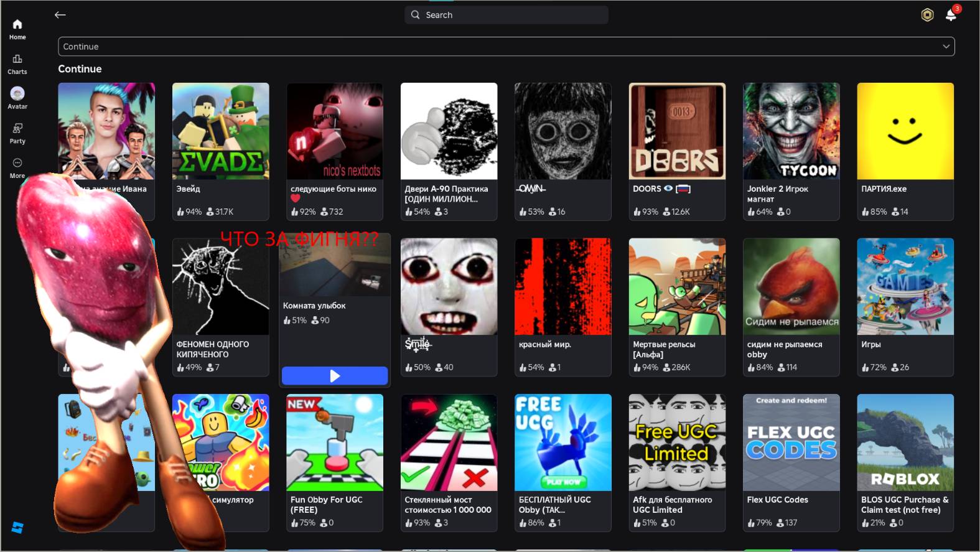Open Charts from the sidebar
Image resolution: width=980 pixels, height=552 pixels.
17,64
